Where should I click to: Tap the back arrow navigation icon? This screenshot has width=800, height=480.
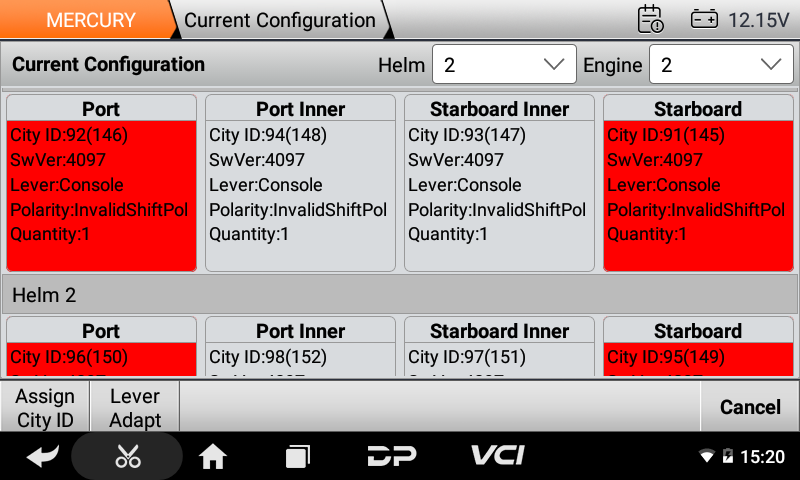tap(42, 457)
